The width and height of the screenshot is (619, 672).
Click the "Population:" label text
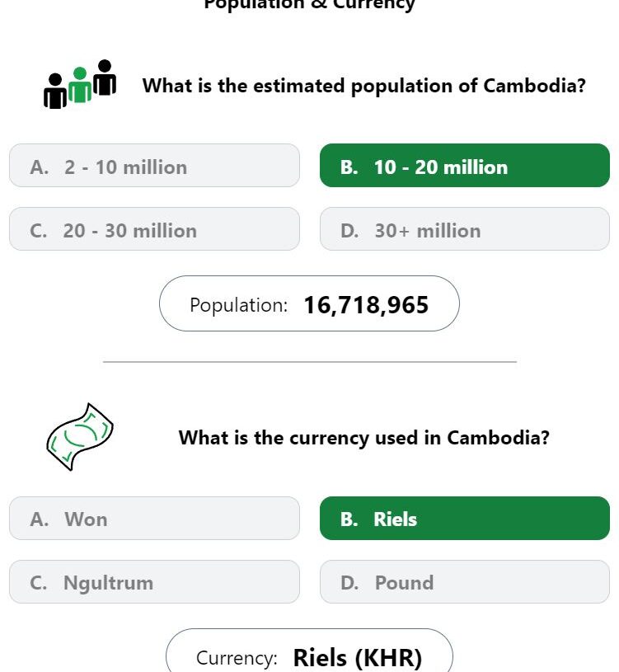(238, 305)
